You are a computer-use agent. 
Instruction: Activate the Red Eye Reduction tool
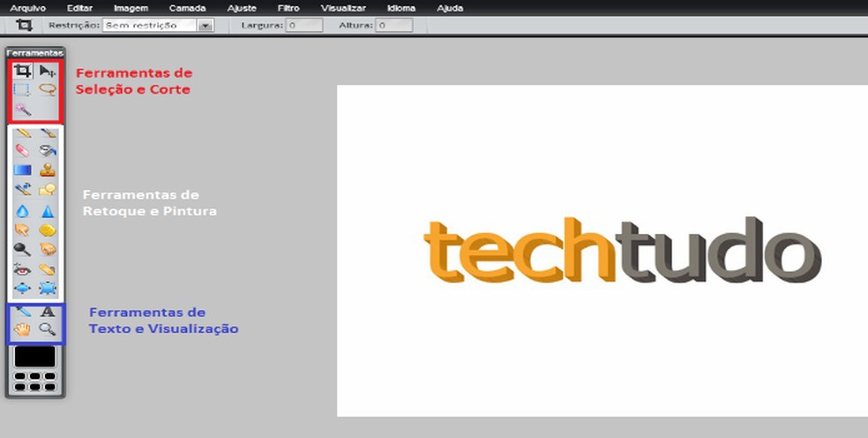(x=22, y=269)
